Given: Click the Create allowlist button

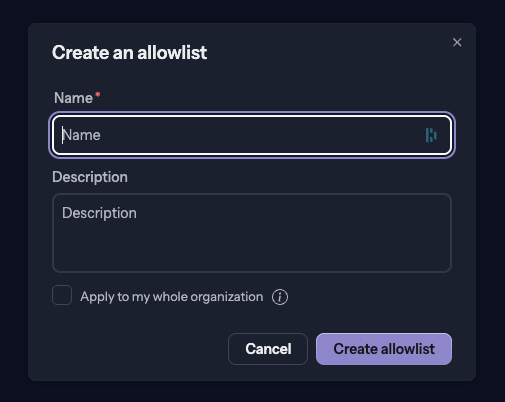Looking at the screenshot, I should [x=384, y=349].
